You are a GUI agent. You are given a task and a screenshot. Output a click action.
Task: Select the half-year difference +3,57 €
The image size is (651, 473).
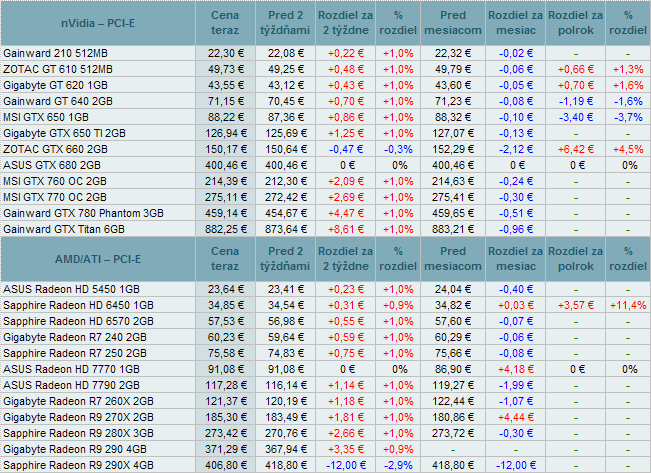coord(576,305)
